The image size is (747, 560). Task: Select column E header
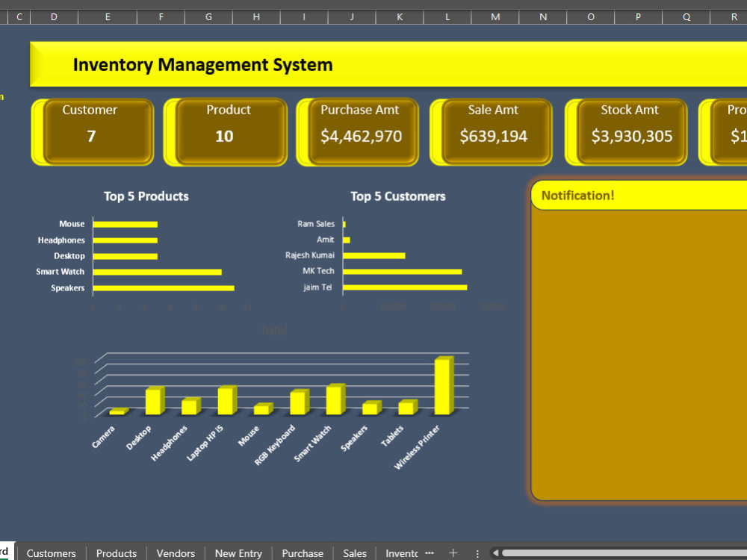(x=108, y=16)
